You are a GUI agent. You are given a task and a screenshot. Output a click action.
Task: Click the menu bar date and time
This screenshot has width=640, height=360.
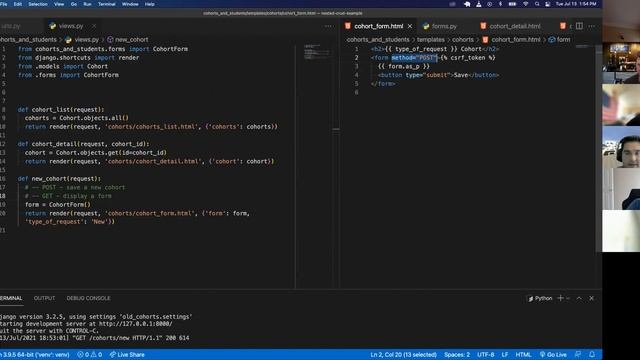[576, 4]
